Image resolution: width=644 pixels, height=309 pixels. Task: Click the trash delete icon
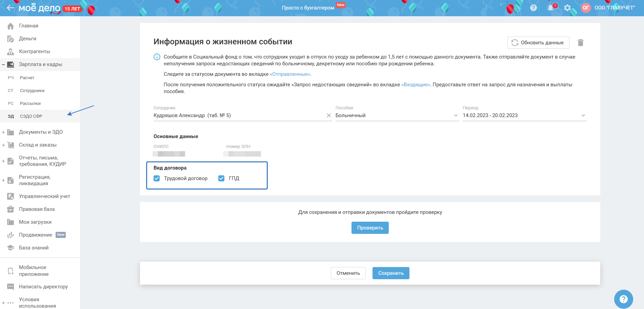coord(580,43)
